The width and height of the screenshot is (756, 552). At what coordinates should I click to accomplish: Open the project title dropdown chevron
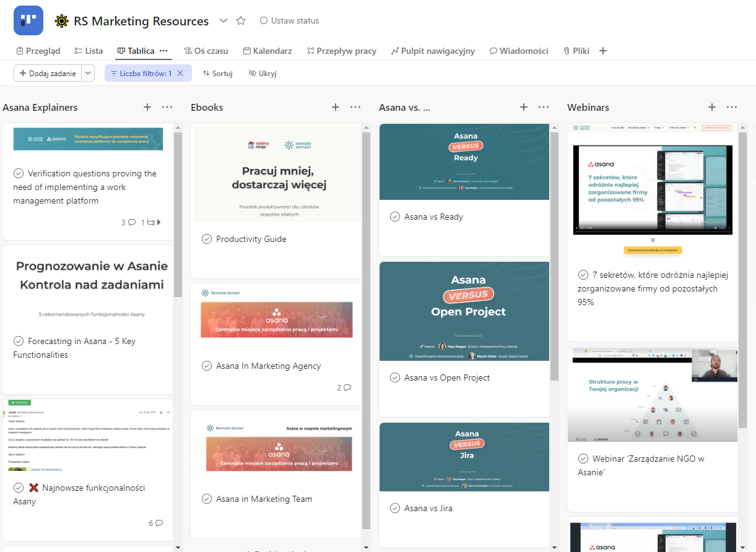click(224, 20)
